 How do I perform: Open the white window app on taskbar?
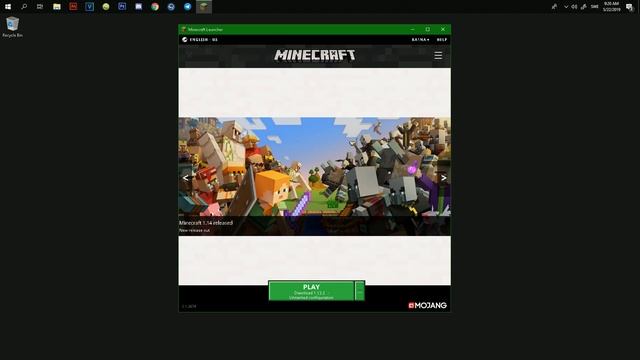point(138,7)
